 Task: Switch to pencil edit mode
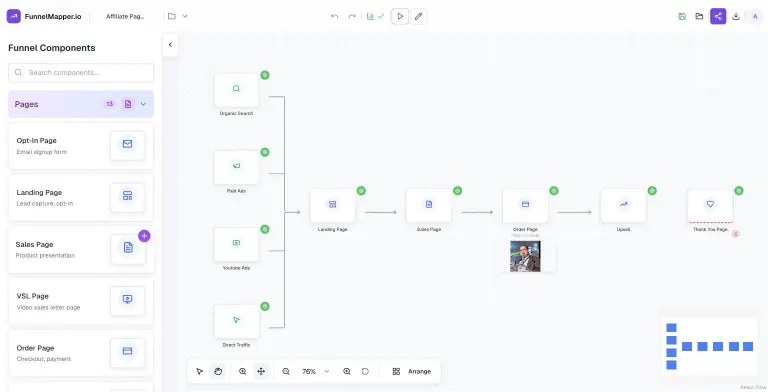[x=418, y=16]
